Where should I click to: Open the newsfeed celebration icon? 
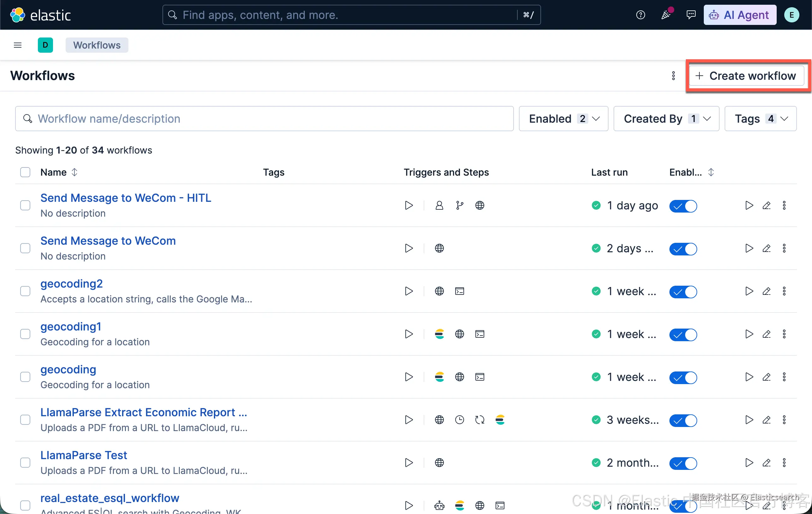pos(666,15)
